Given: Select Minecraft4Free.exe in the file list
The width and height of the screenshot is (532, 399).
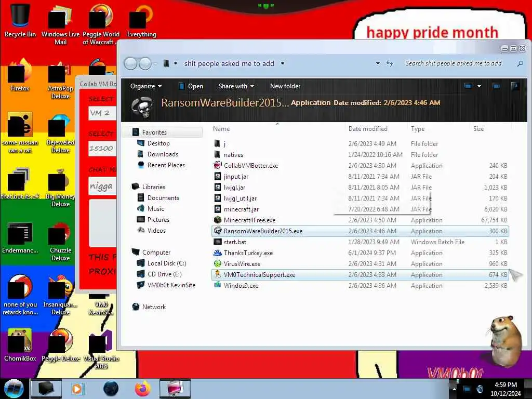Looking at the screenshot, I should pos(360,220).
